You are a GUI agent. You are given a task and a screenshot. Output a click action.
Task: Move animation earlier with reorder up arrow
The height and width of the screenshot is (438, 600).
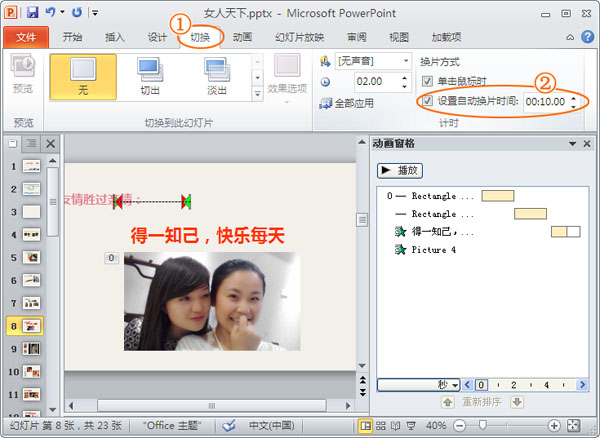[x=448, y=402]
